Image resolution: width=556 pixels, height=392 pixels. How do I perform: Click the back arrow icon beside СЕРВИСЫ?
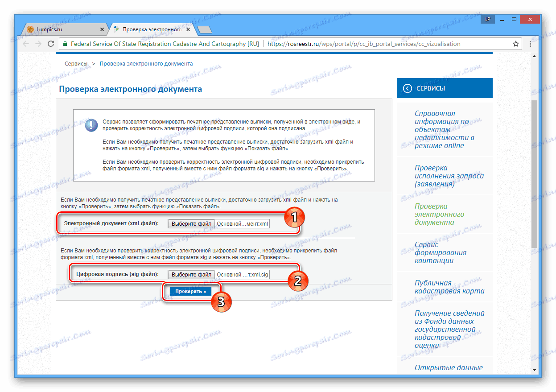[x=407, y=88]
